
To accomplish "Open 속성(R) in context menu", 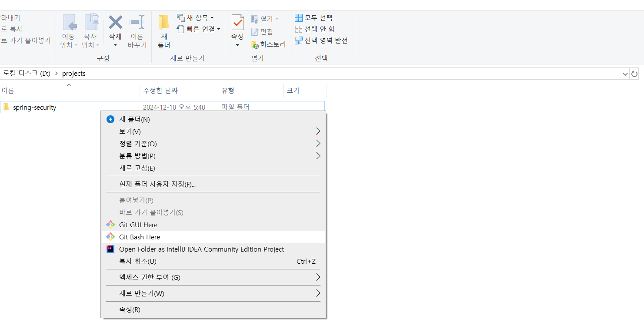I will coord(213,309).
